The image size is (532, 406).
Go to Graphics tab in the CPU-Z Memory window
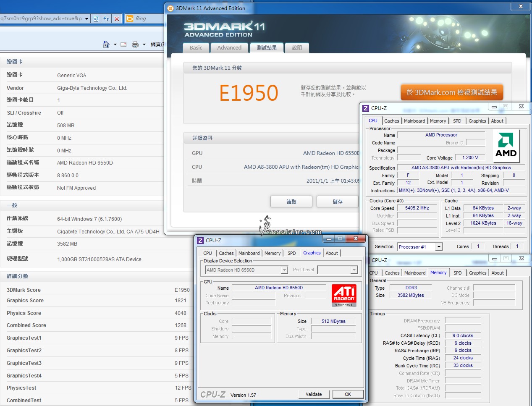click(x=478, y=273)
